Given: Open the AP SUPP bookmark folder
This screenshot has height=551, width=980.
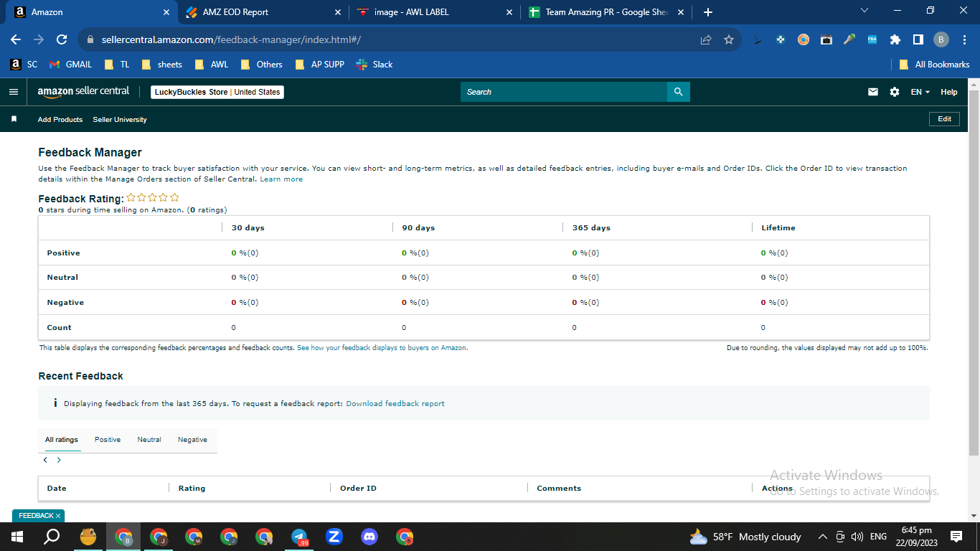Looking at the screenshot, I should click(x=320, y=65).
